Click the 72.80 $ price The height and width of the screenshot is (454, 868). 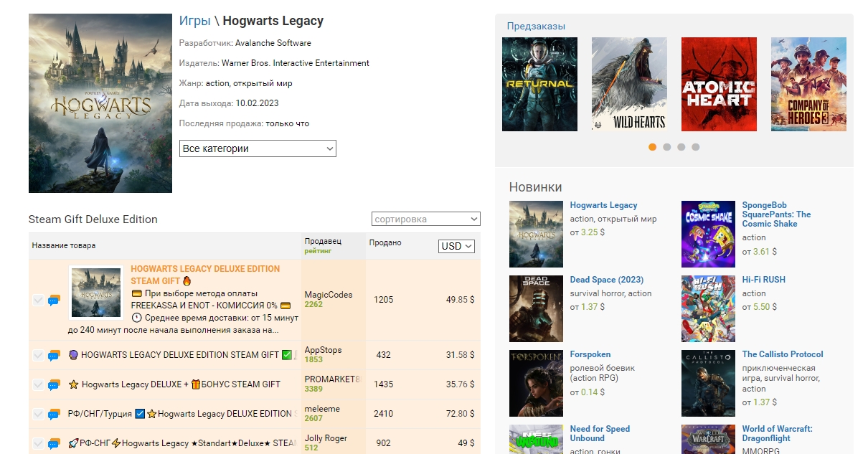click(x=460, y=414)
